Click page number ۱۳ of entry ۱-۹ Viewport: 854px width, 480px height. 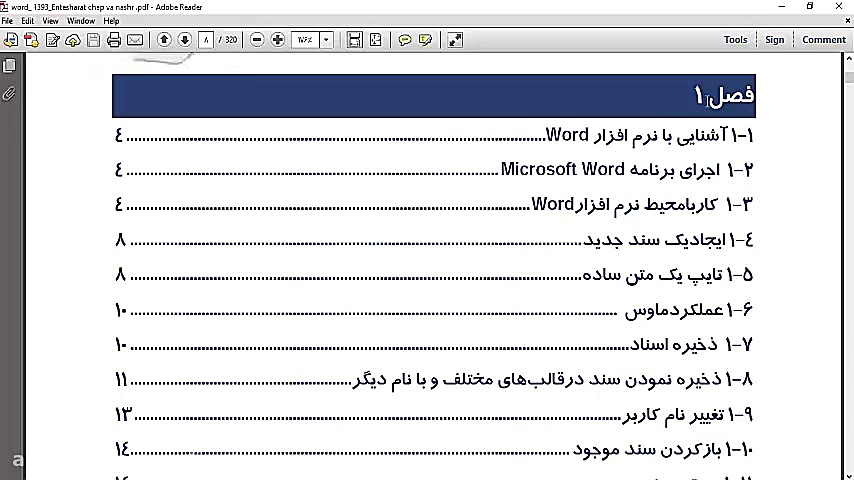123,415
